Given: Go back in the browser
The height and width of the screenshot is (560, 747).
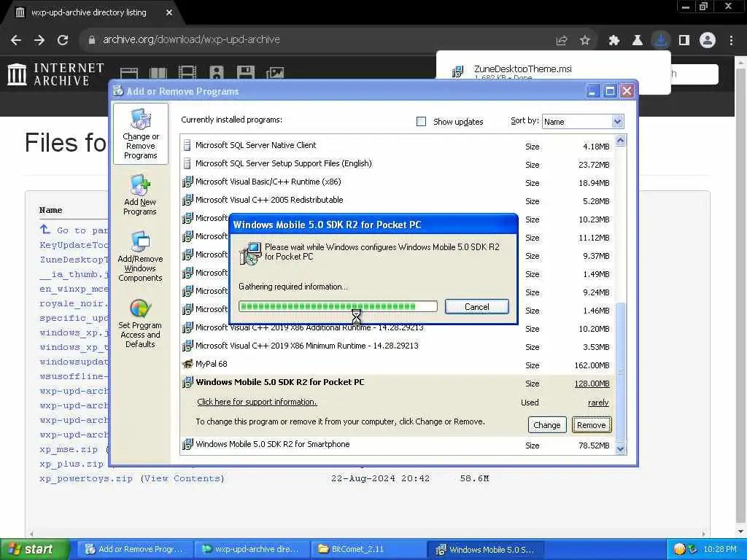Looking at the screenshot, I should [x=16, y=40].
